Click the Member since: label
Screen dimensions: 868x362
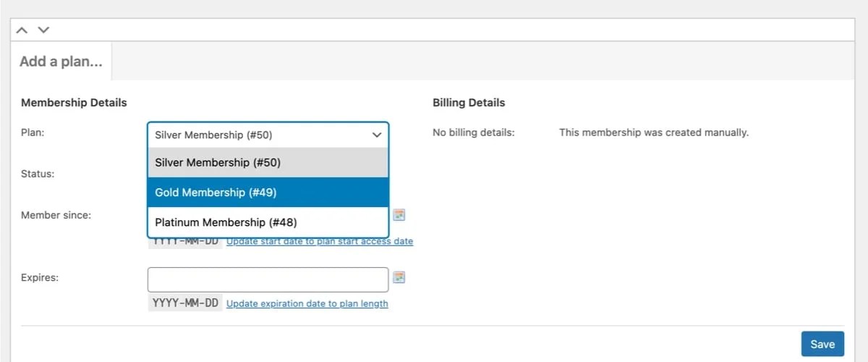tap(56, 215)
